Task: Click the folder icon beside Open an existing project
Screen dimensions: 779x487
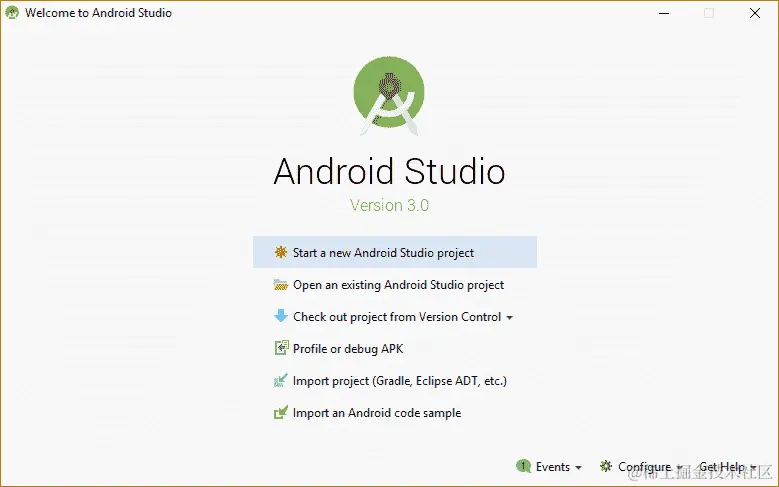Action: (x=281, y=285)
